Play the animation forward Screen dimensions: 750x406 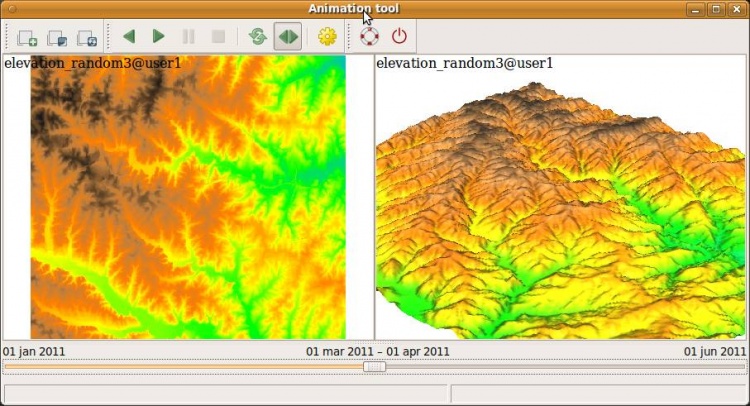tap(158, 37)
